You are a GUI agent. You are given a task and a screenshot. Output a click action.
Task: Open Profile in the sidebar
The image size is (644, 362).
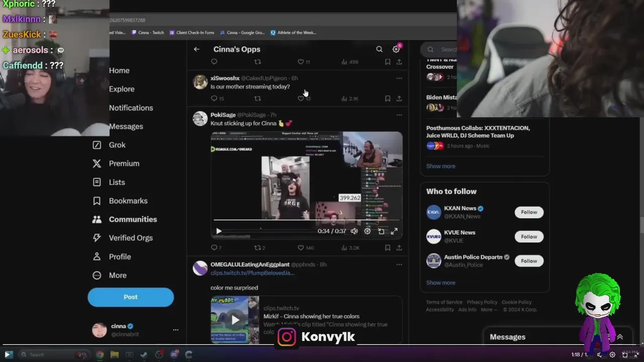point(112,256)
